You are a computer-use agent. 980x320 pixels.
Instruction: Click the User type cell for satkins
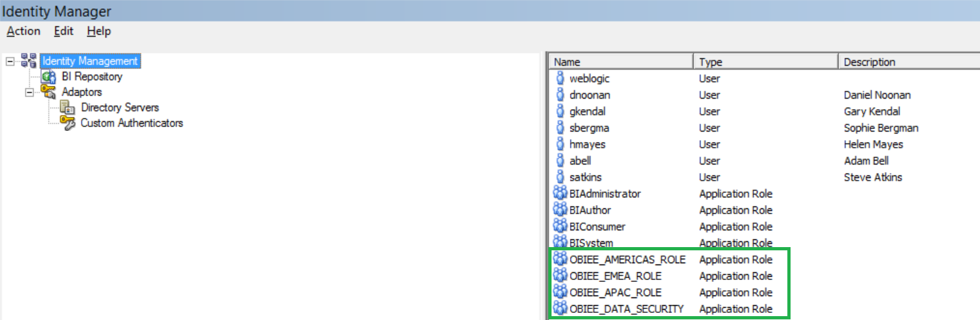[709, 177]
